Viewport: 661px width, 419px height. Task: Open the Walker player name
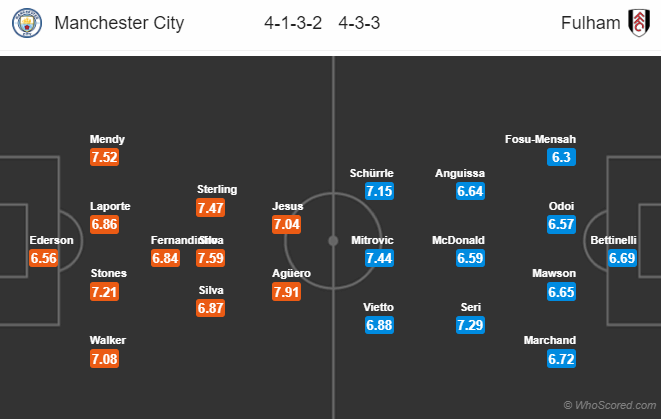click(x=105, y=340)
